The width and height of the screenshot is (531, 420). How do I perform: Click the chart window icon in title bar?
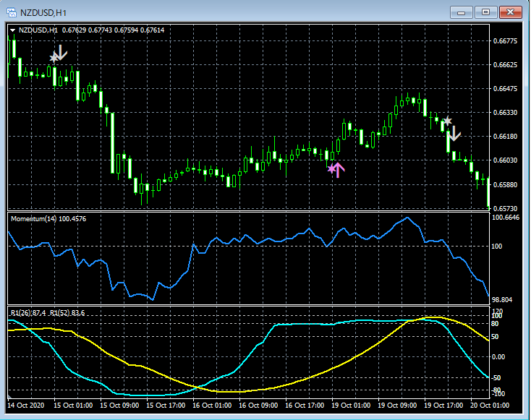[x=12, y=11]
